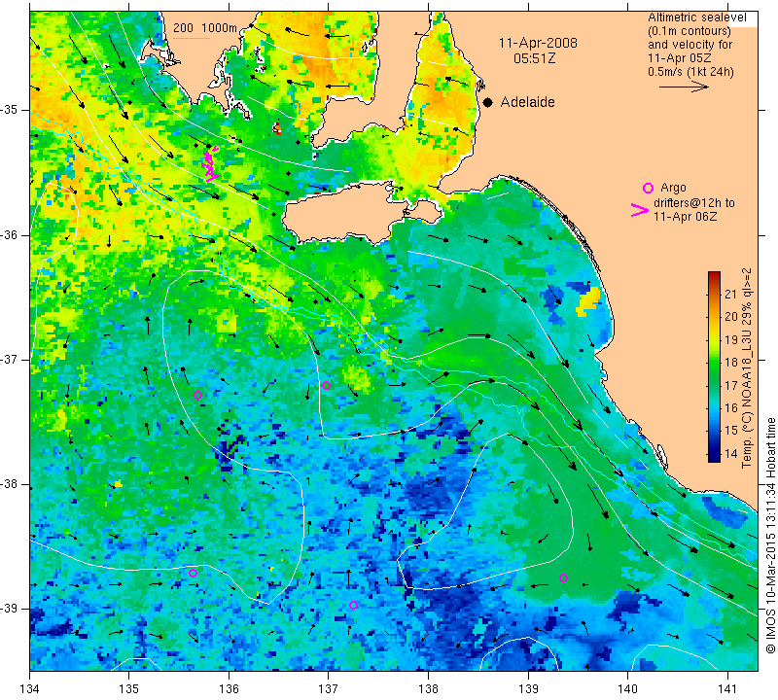The height and width of the screenshot is (700, 778).
Task: Click the longitude axis label 135
Action: point(129,688)
